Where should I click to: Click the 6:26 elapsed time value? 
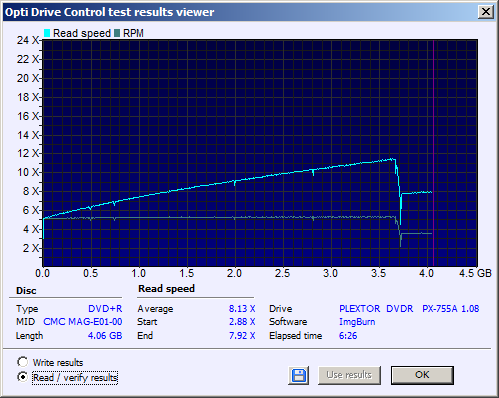pos(348,336)
